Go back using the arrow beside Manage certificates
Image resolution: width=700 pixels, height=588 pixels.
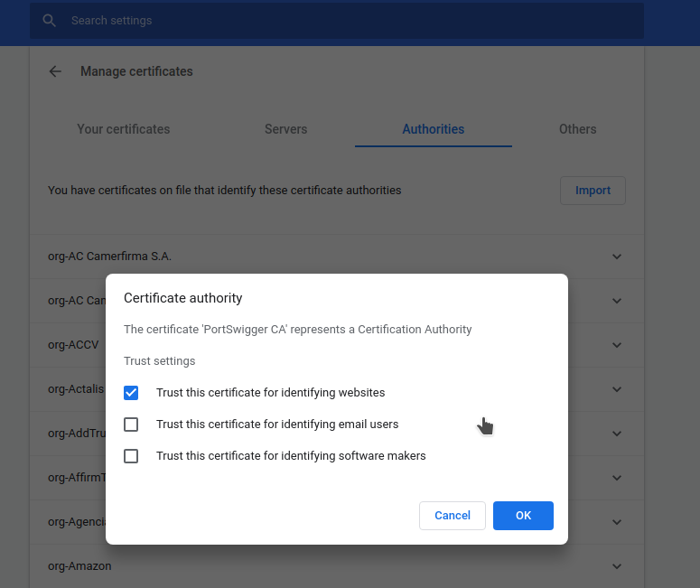[x=55, y=71]
